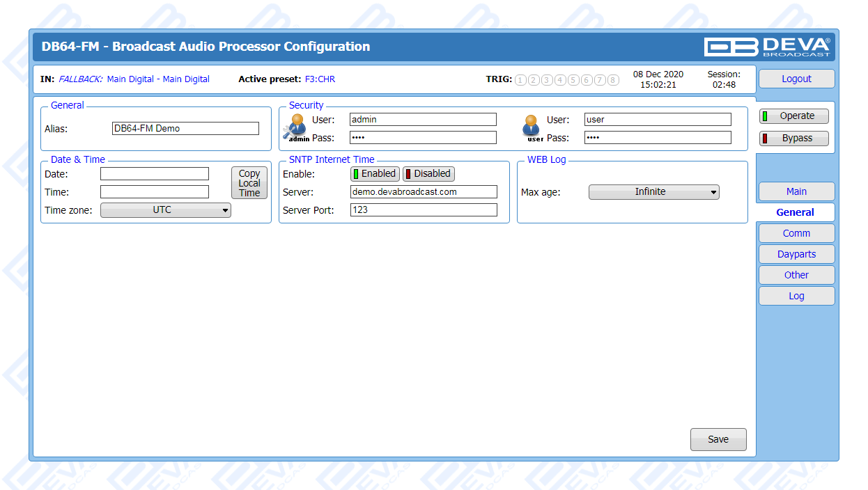
Task: Click the DEVA Broadcast logo
Action: click(767, 47)
